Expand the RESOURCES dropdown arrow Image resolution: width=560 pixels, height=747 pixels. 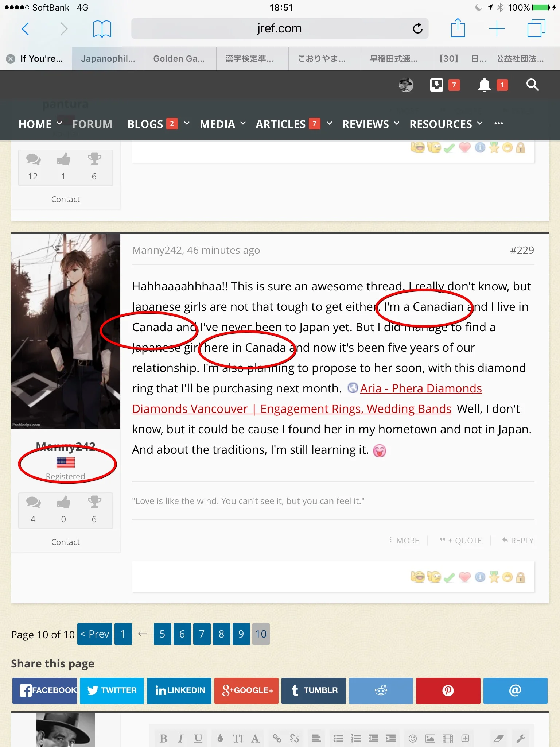coord(480,124)
